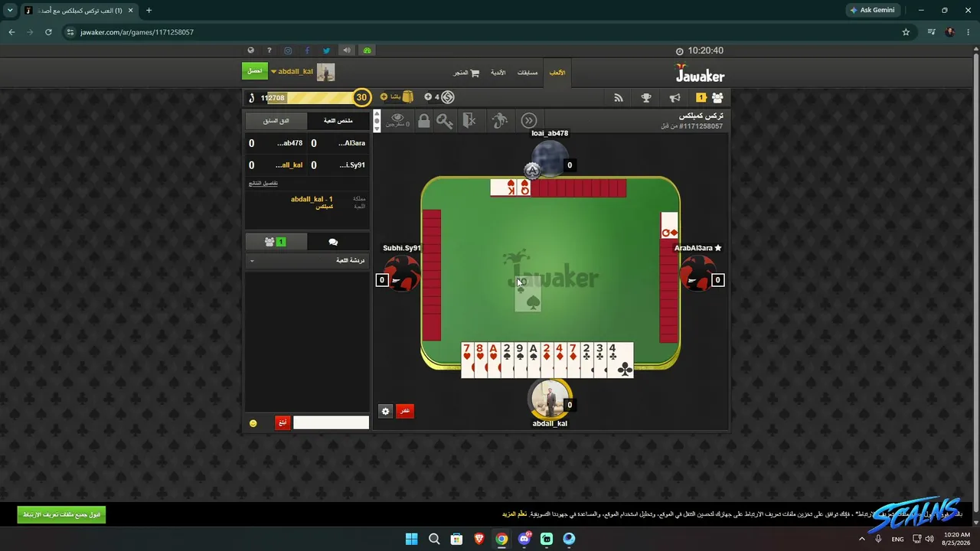This screenshot has width=980, height=551.
Task: Open the results details link
Action: click(263, 183)
